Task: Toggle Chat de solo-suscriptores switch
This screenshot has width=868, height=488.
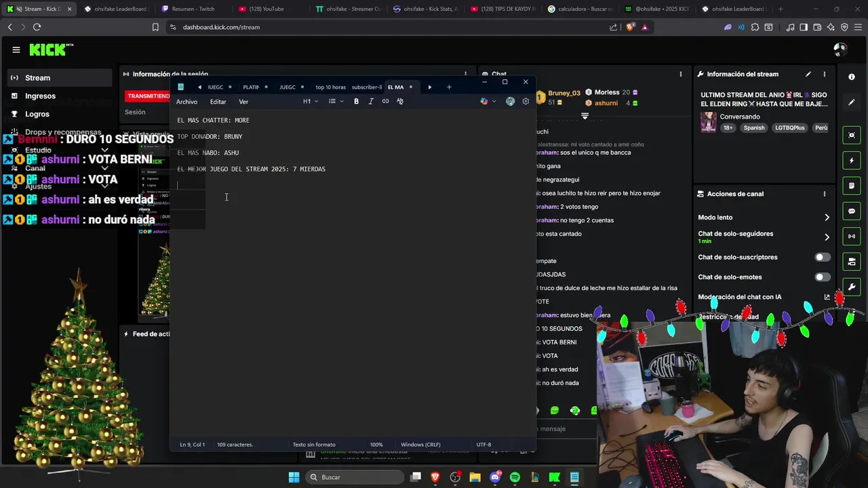Action: coord(822,258)
